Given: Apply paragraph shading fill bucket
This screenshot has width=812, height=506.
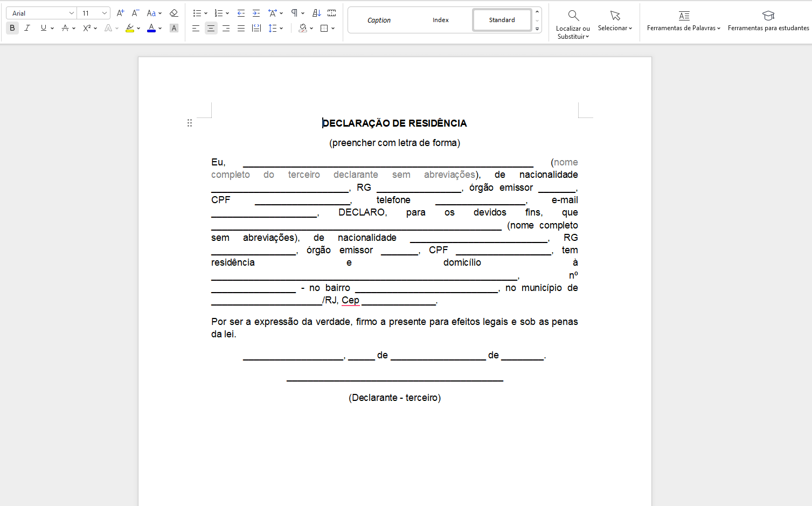Looking at the screenshot, I should (303, 28).
